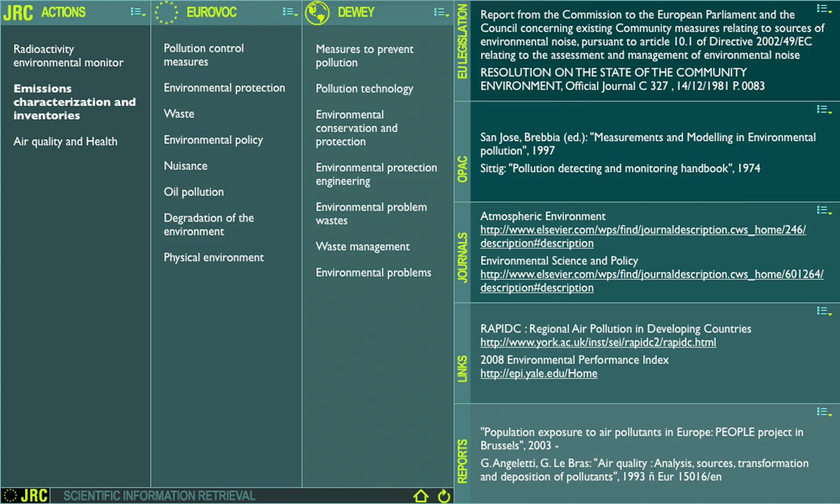Viewport: 840px width, 504px height.
Task: Open the Reports panel list menu
Action: (824, 412)
